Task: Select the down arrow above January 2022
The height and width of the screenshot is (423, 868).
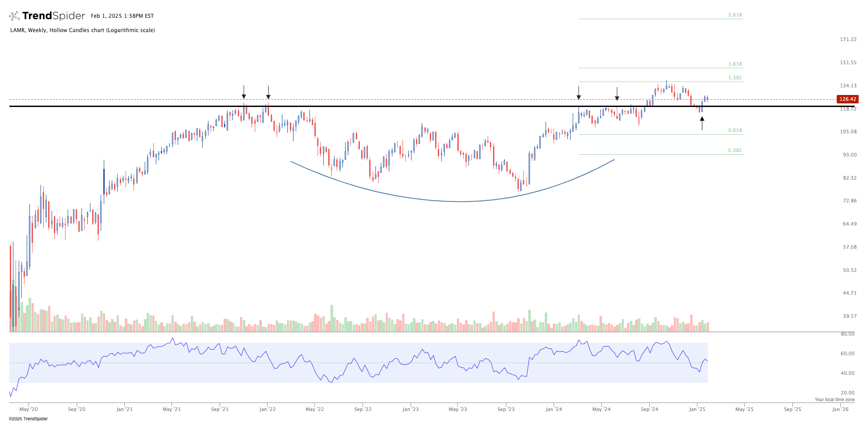Action: (x=268, y=93)
